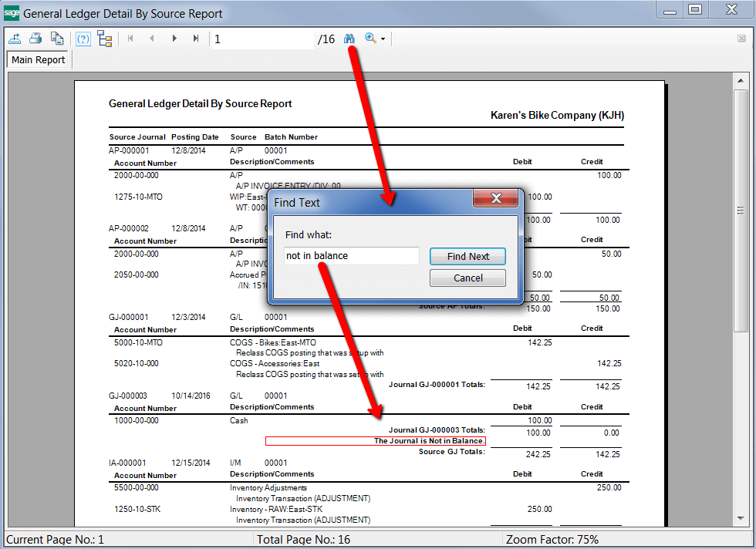
Task: Toggle the parameter prompt panel
Action: (x=83, y=38)
